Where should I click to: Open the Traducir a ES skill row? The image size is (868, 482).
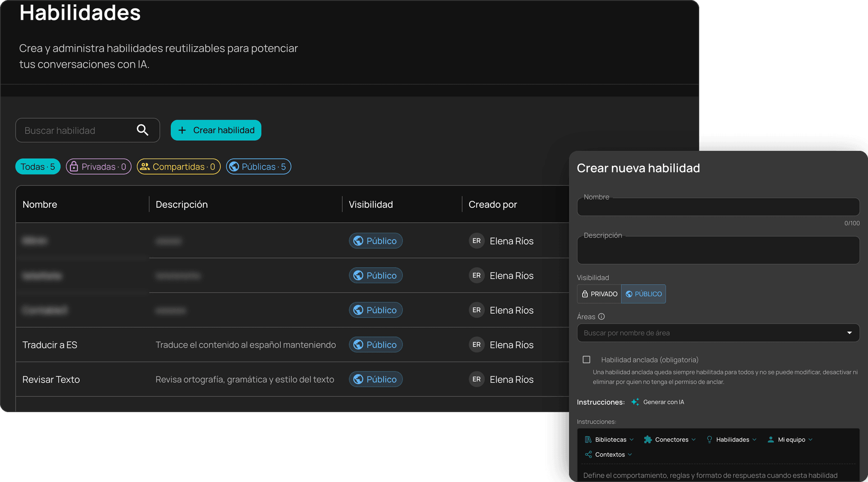point(292,345)
